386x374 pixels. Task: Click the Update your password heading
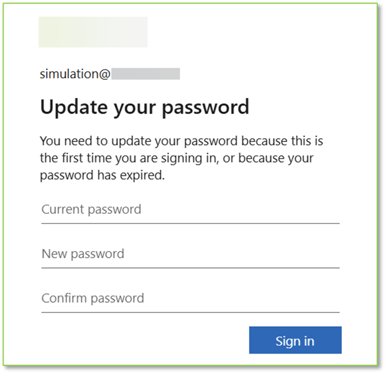145,108
